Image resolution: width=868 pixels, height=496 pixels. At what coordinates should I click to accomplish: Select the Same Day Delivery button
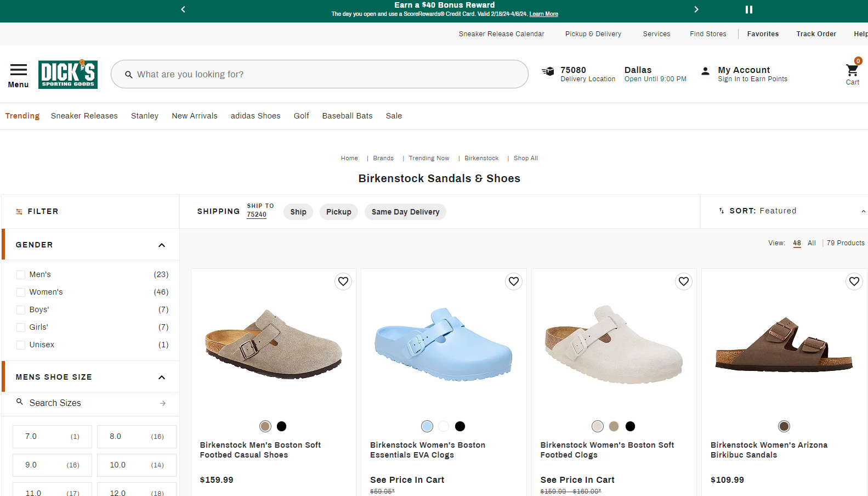tap(405, 212)
